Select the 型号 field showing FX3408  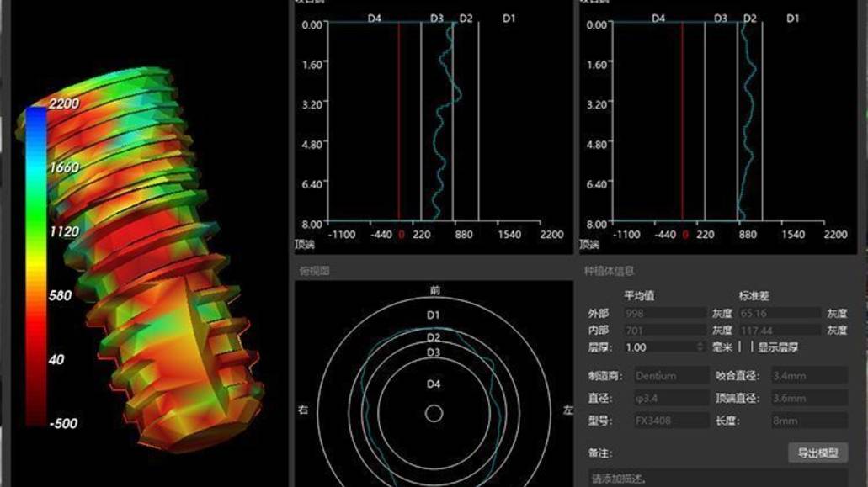(x=672, y=421)
